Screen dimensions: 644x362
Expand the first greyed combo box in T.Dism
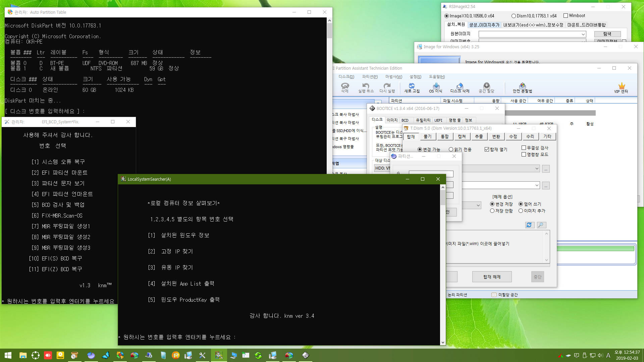point(537,169)
